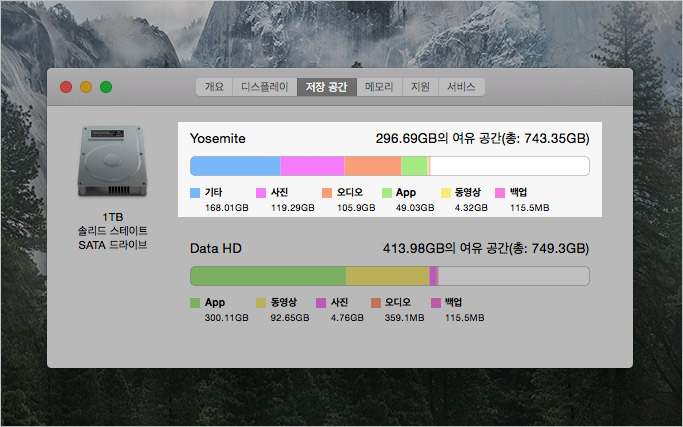Viewport: 683px width, 427px height.
Task: Click the orange 오디오 swatch under Data HD
Action: [x=376, y=303]
